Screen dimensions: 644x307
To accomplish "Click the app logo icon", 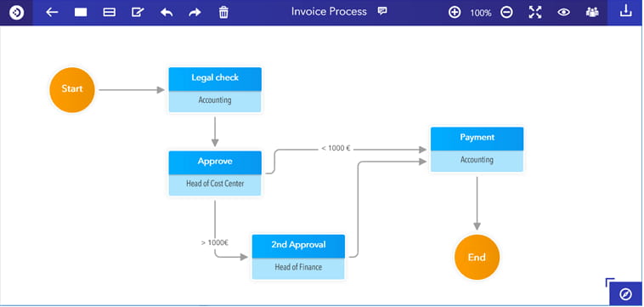I will pyautogui.click(x=16, y=12).
